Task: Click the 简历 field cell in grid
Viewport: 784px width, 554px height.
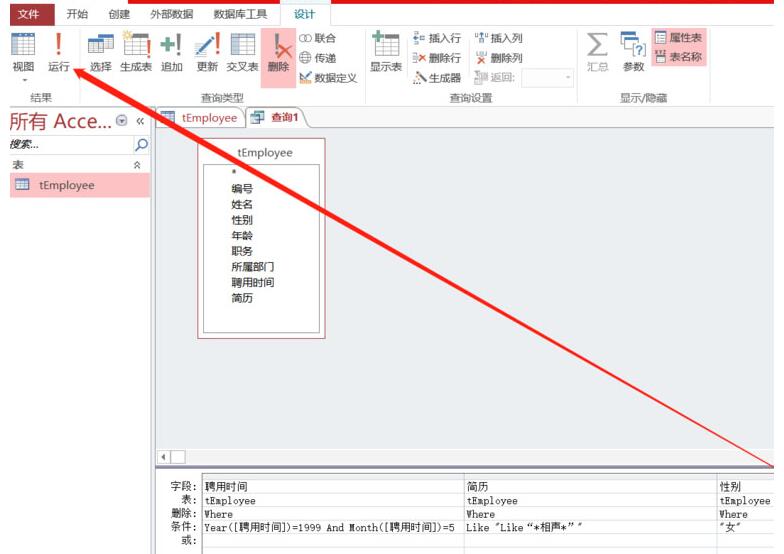Action: [590, 486]
